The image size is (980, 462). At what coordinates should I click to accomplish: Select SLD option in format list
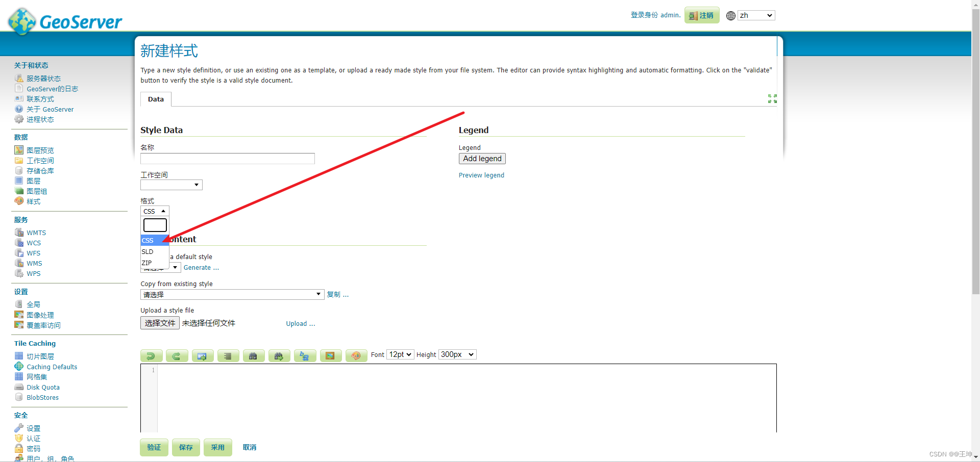tap(155, 251)
